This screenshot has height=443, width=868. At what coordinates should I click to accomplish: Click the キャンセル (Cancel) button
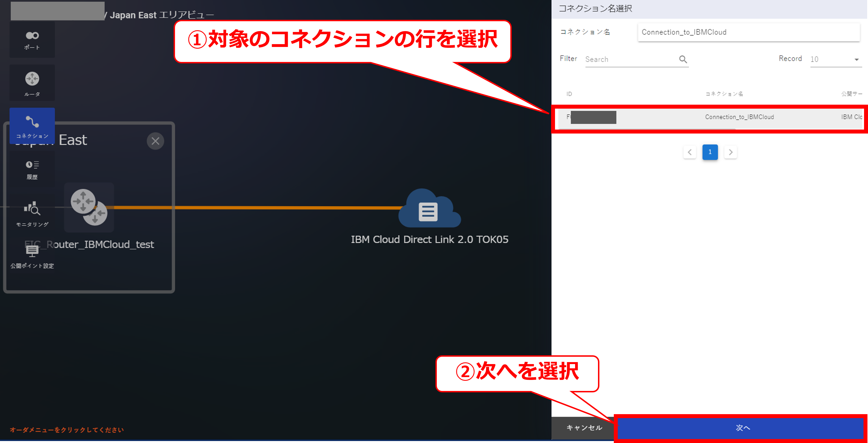(x=584, y=427)
